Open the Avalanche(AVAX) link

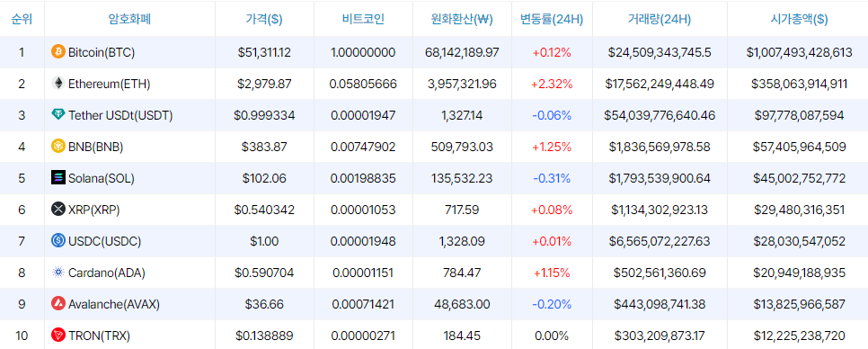pos(114,304)
